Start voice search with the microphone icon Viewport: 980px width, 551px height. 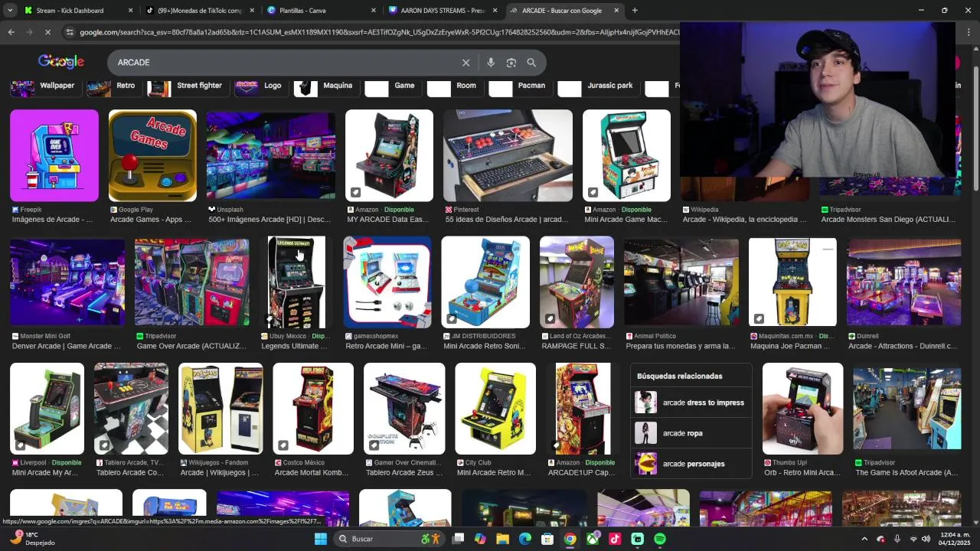click(x=491, y=63)
